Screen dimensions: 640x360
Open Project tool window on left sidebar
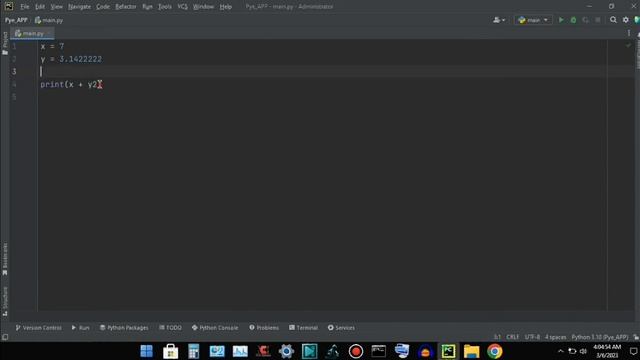click(5, 43)
